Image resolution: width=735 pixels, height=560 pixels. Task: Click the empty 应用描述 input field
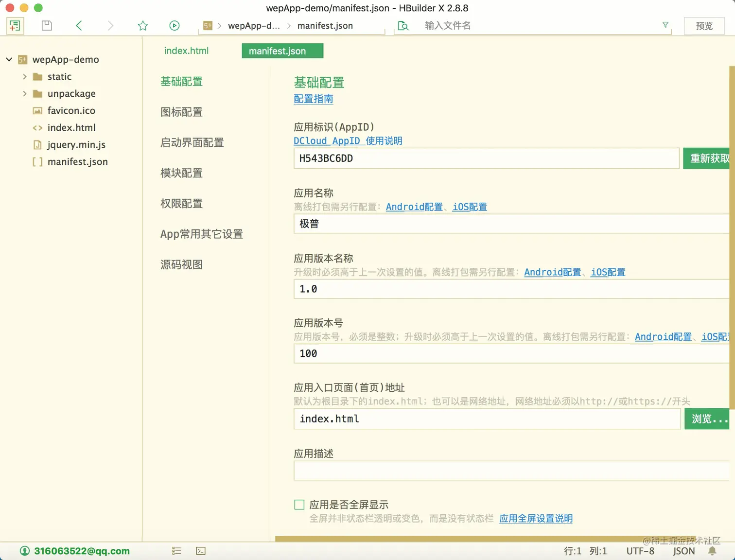(x=511, y=471)
